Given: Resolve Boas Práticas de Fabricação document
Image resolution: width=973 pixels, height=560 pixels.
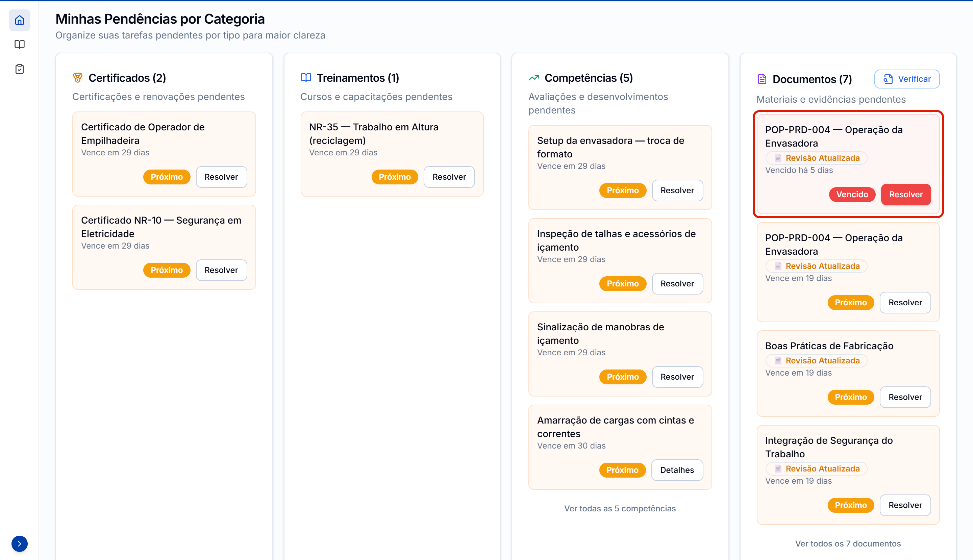Looking at the screenshot, I should pos(905,397).
